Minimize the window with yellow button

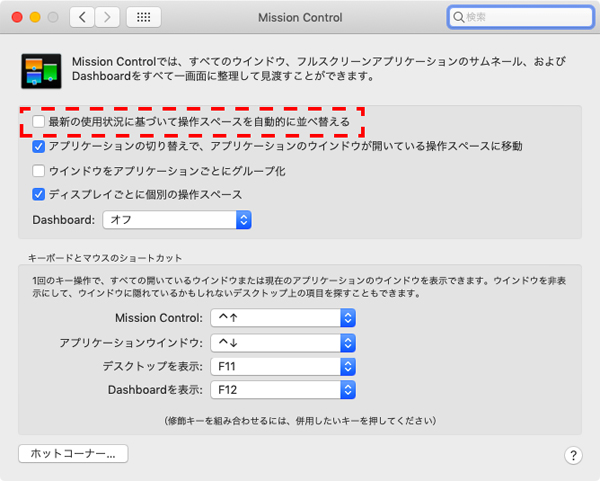[x=35, y=17]
